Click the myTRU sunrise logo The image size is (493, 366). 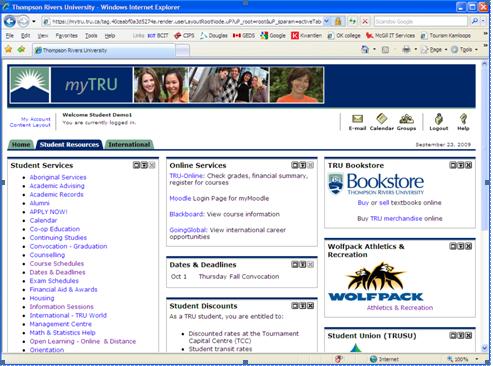(x=30, y=85)
